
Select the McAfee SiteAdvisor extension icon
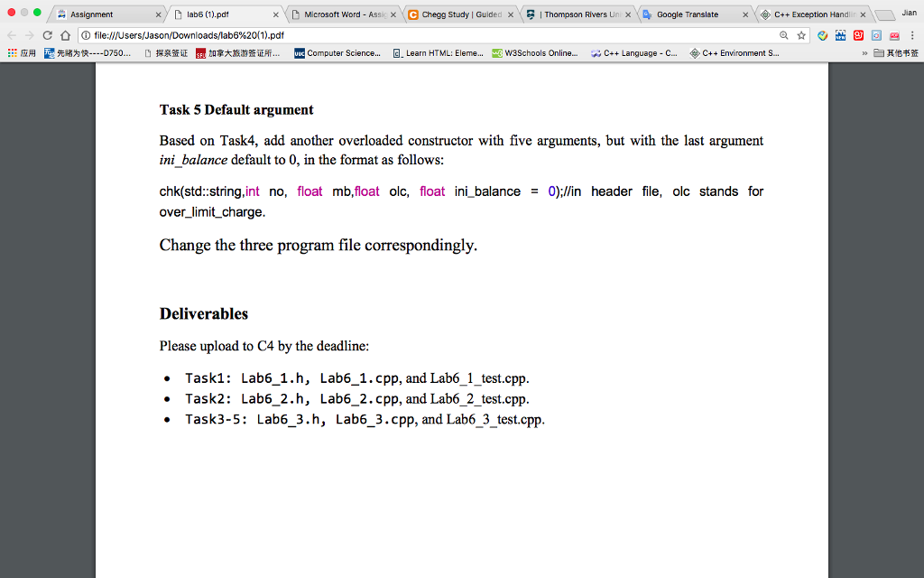pyautogui.click(x=822, y=33)
